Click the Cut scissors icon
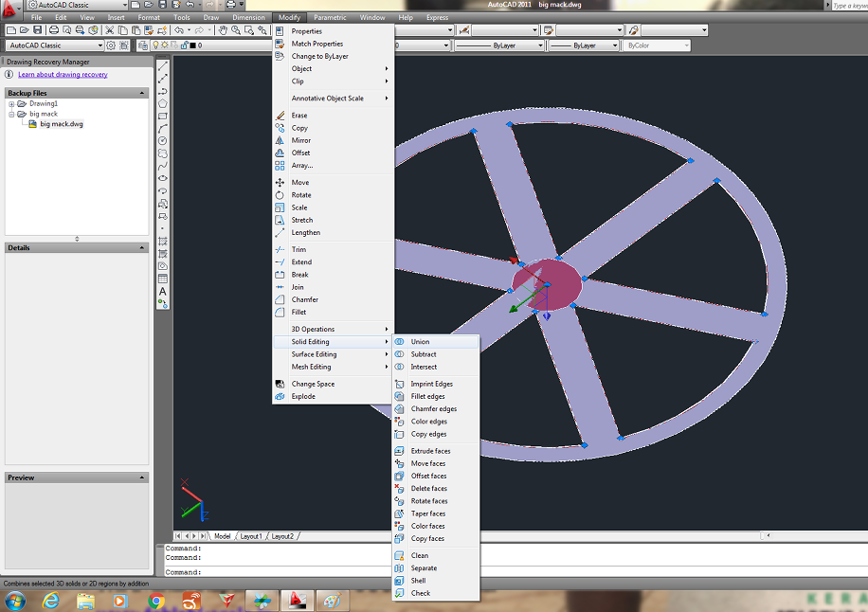 point(110,30)
